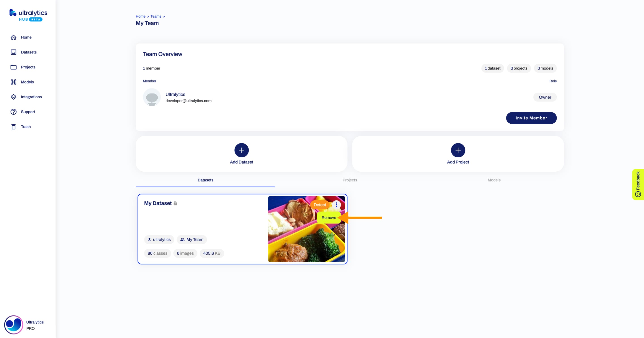Click the Home link in sidebar
The width and height of the screenshot is (644, 338).
point(26,37)
